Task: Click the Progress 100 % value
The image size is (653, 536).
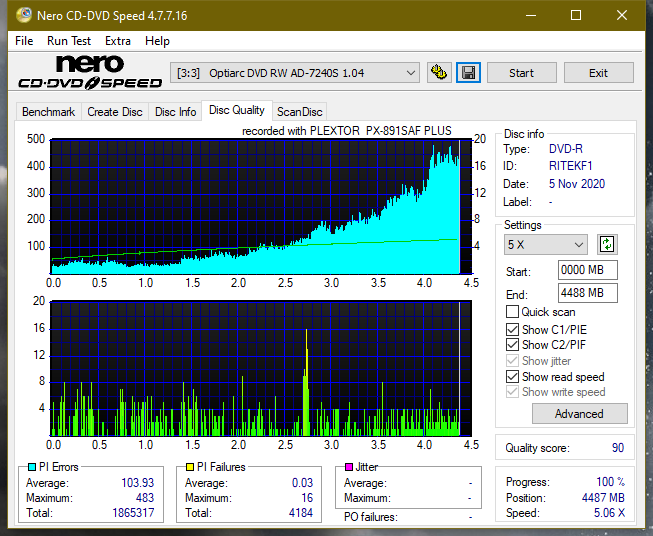Action: coord(611,482)
